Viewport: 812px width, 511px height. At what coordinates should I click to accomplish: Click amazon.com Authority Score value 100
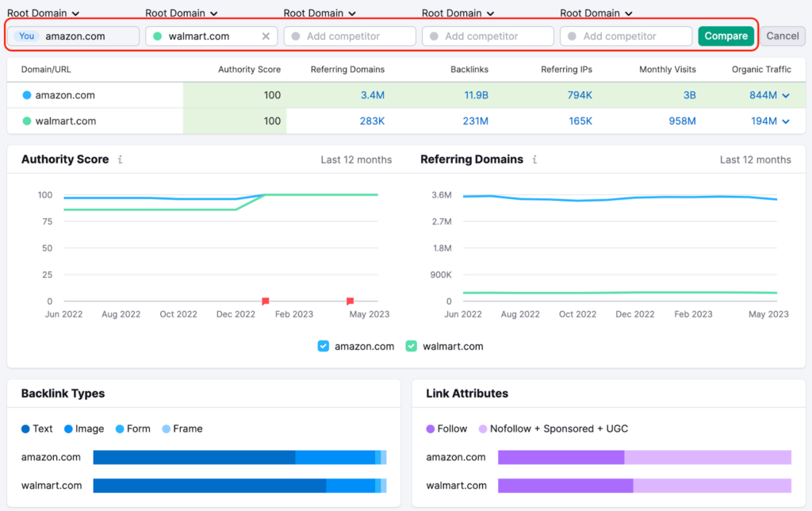[272, 95]
